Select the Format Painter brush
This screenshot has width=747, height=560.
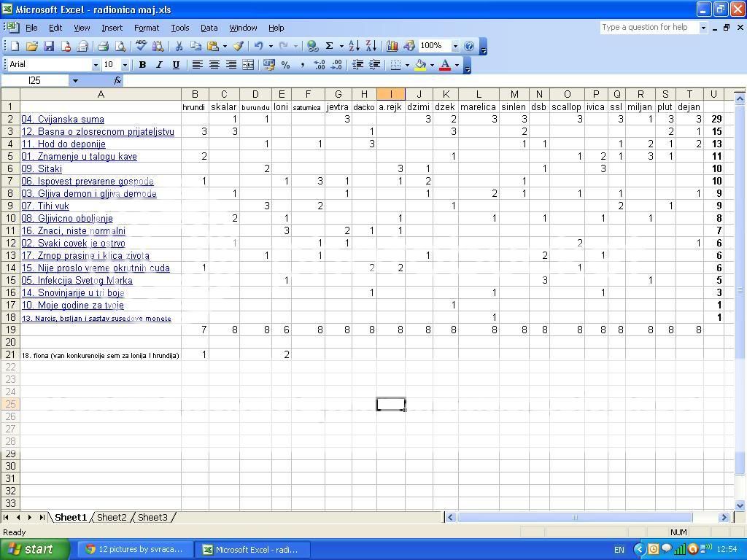pyautogui.click(x=238, y=46)
